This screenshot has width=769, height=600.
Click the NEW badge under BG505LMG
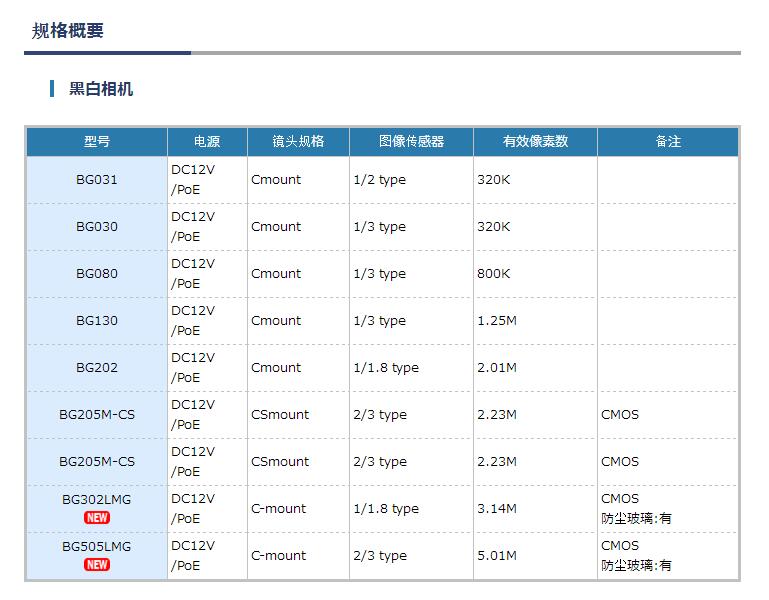(97, 565)
